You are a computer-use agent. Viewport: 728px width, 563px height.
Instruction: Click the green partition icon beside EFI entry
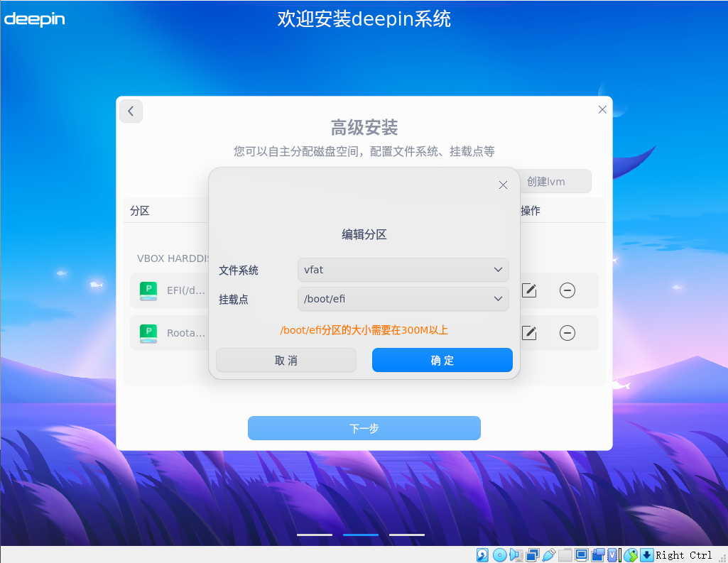148,290
